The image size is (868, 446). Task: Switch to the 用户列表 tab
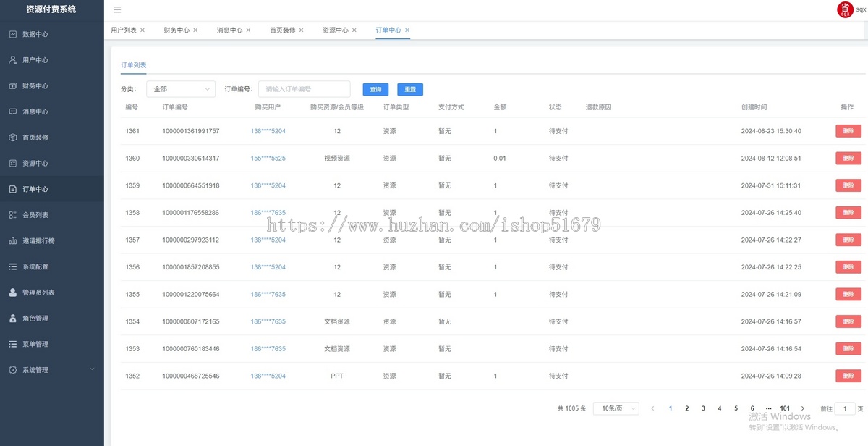pos(124,30)
